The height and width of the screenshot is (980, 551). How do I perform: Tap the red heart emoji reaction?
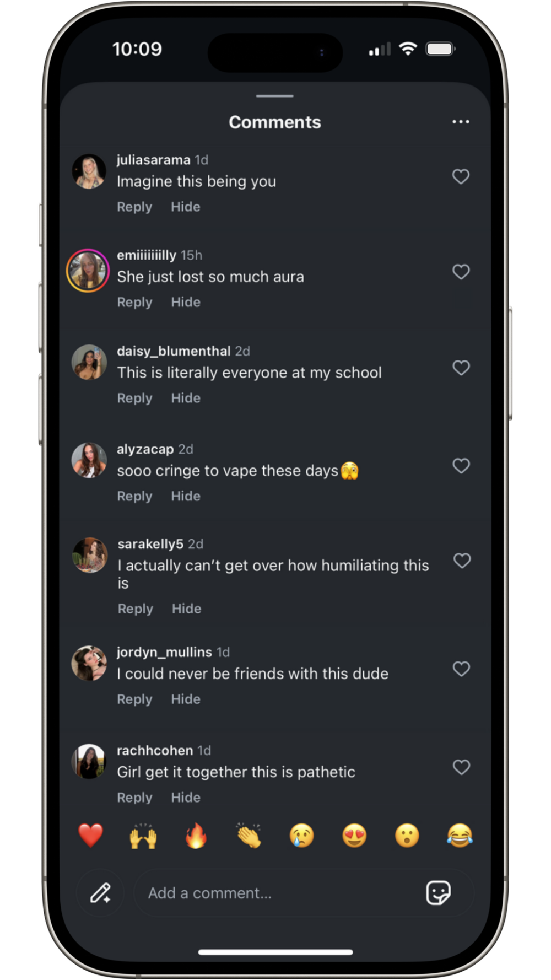91,836
